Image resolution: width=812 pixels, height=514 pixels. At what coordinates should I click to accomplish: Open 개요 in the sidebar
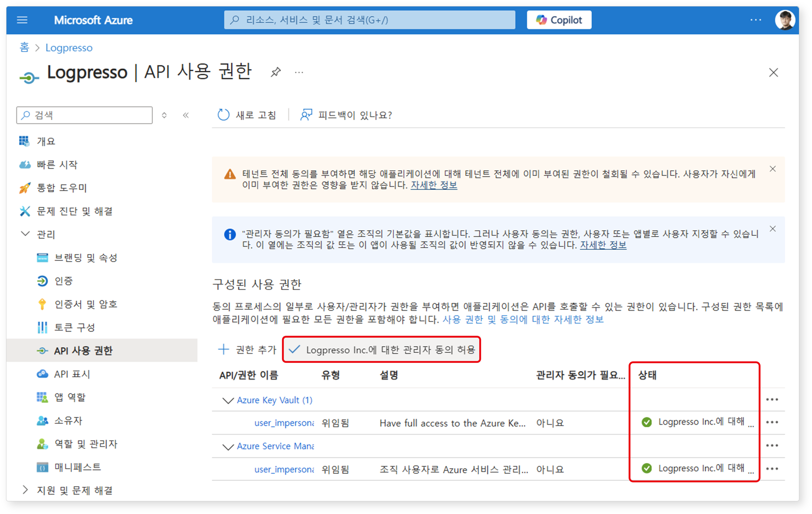(x=46, y=141)
